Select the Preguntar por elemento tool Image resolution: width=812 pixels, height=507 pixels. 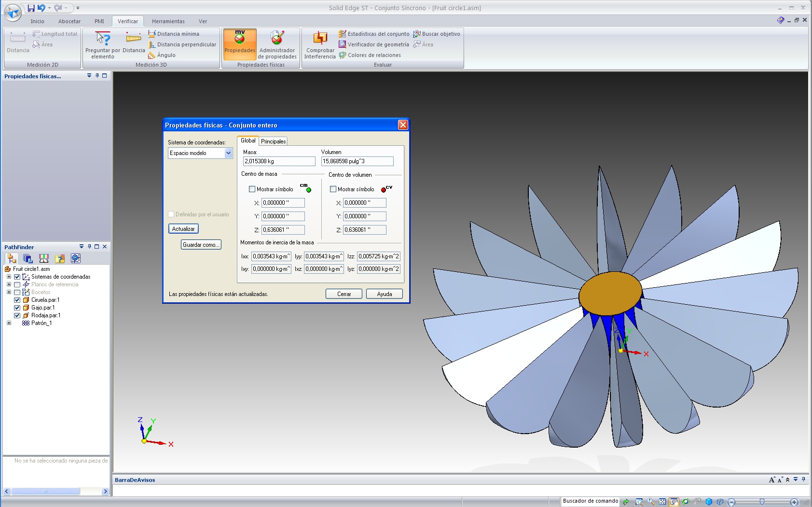point(103,45)
